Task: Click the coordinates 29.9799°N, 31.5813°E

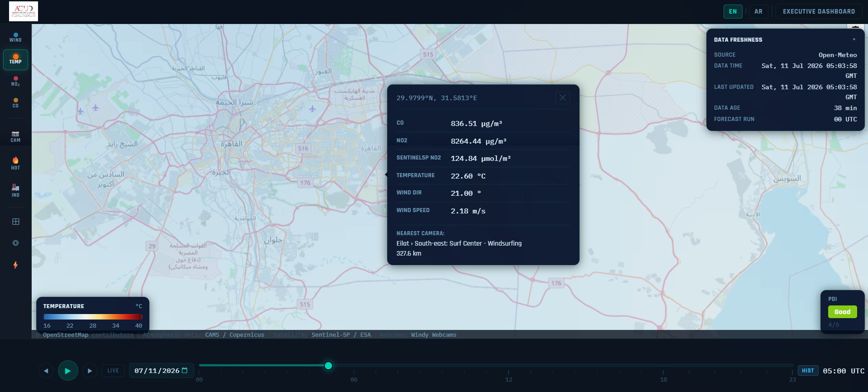Action: (x=436, y=98)
